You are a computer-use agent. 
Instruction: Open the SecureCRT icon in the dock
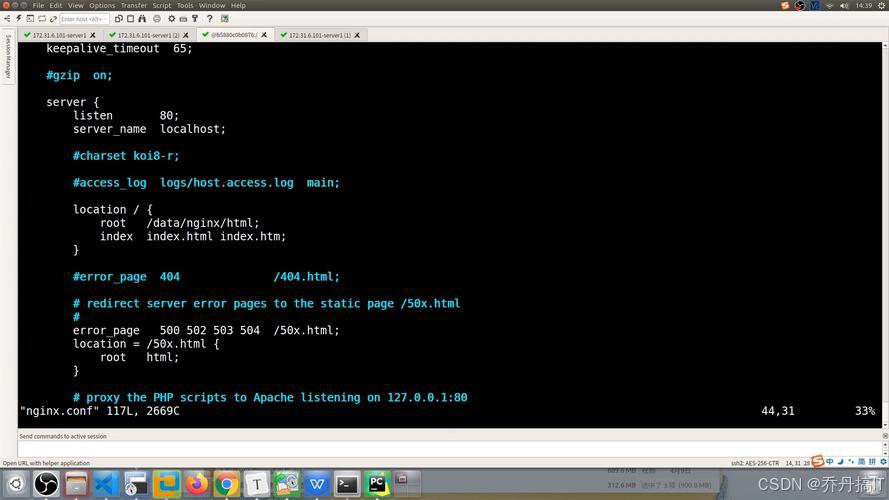[136, 484]
